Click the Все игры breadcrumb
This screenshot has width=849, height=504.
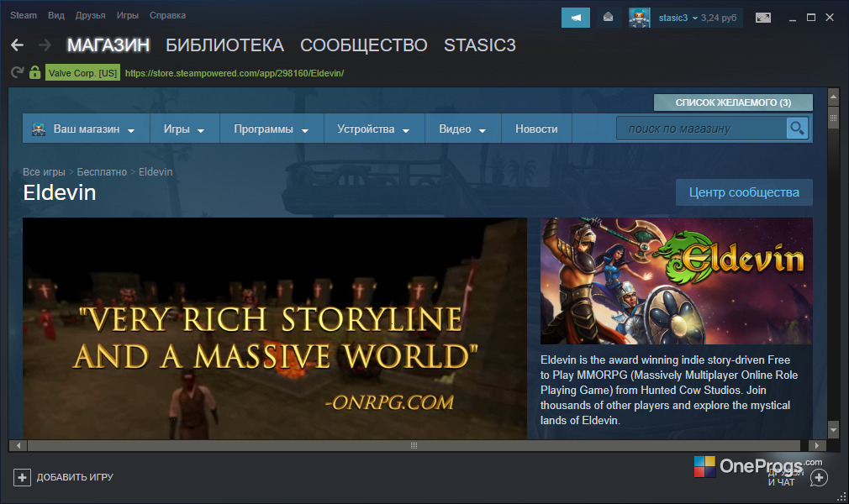44,171
